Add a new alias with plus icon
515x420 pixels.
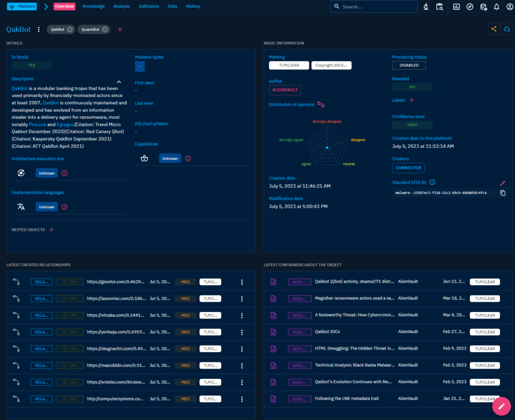(120, 29)
